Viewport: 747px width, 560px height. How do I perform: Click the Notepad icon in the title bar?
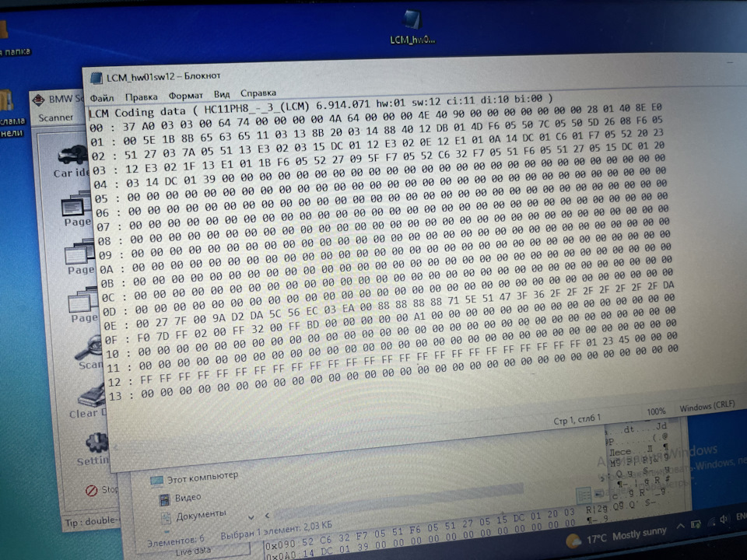tap(96, 78)
